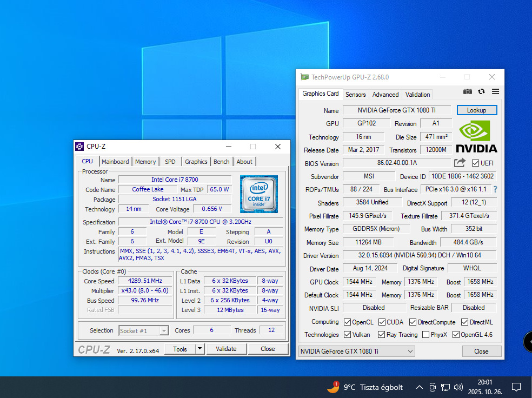Viewport: 532px width, 398px height.
Task: Toggle the PhysX checkbox
Action: tap(426, 335)
